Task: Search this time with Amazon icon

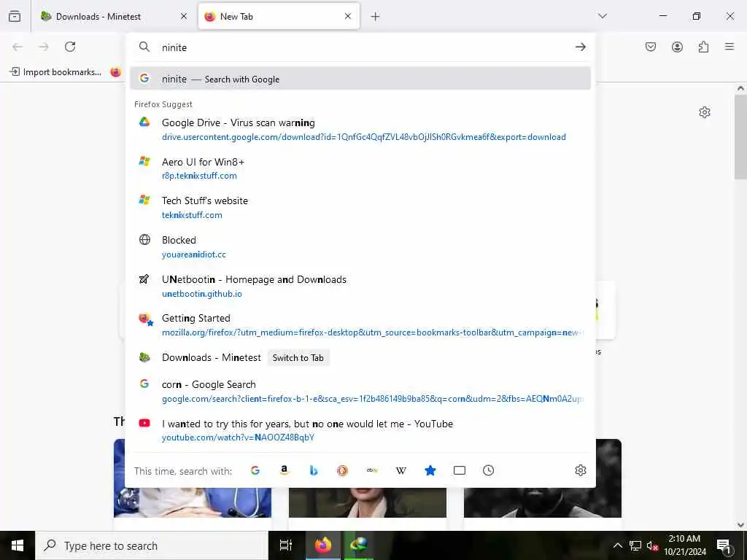Action: point(285,470)
